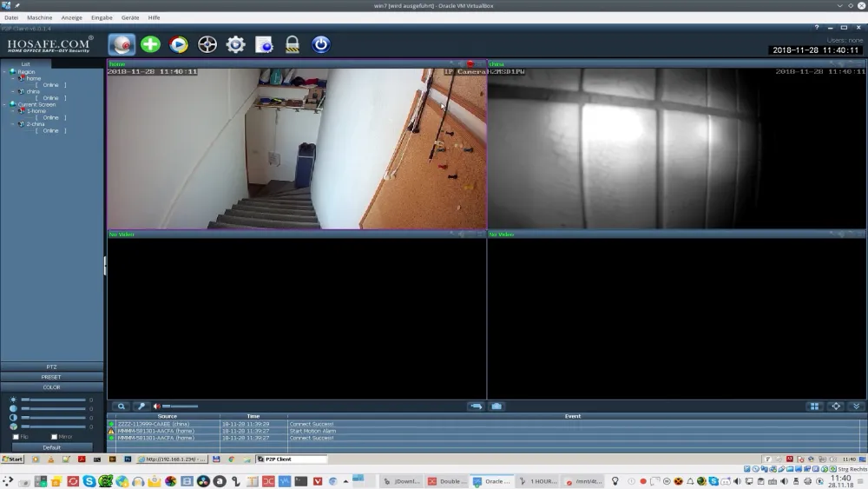868x489 pixels.
Task: Open the playback icon in toolbar
Action: [178, 44]
